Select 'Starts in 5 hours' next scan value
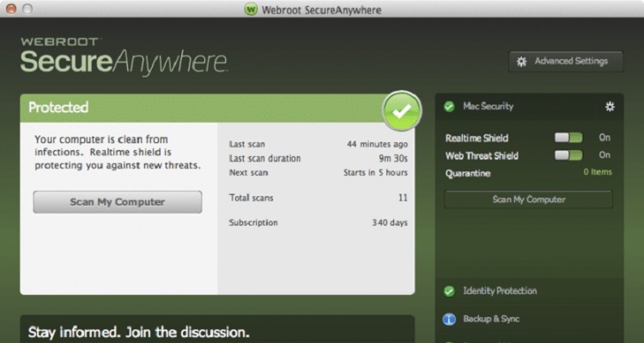Screen dimensions: 644x343 coord(375,172)
